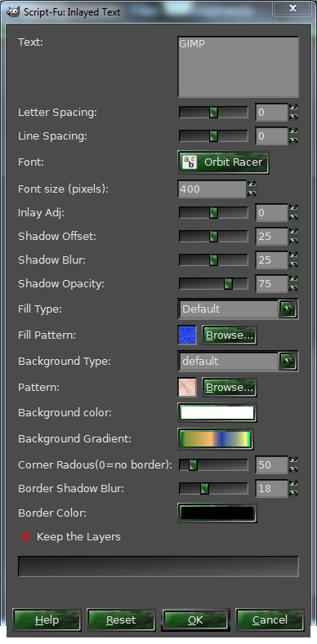Screen dimensions: 317x644
Task: Increase Corner Radius with up arrow
Action: [x=293, y=460]
